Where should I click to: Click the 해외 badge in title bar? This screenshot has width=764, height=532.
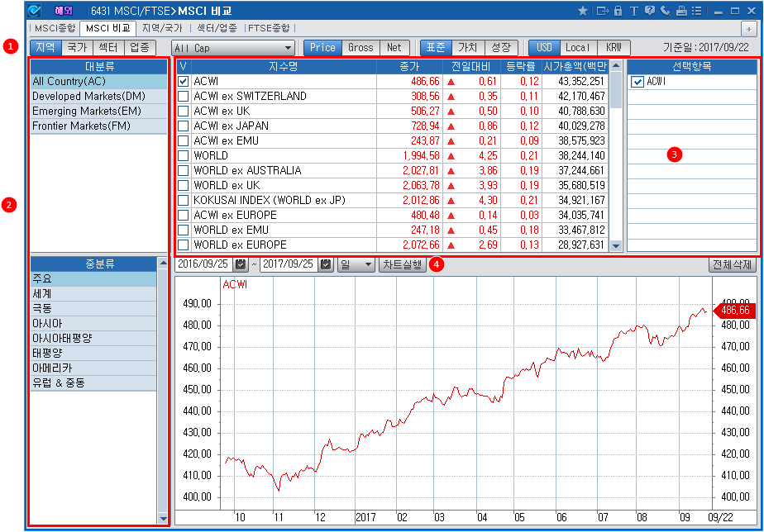(x=64, y=11)
